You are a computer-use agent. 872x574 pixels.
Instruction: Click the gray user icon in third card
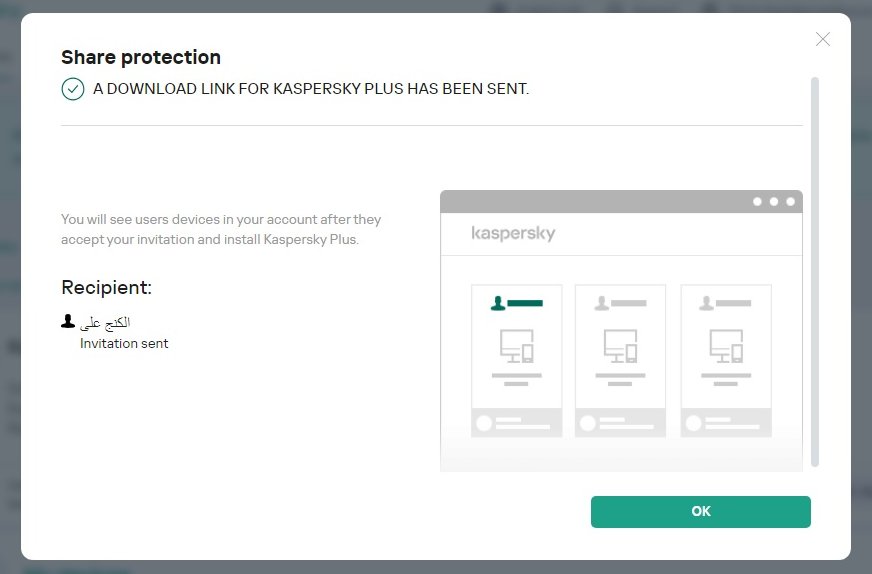[x=707, y=302]
